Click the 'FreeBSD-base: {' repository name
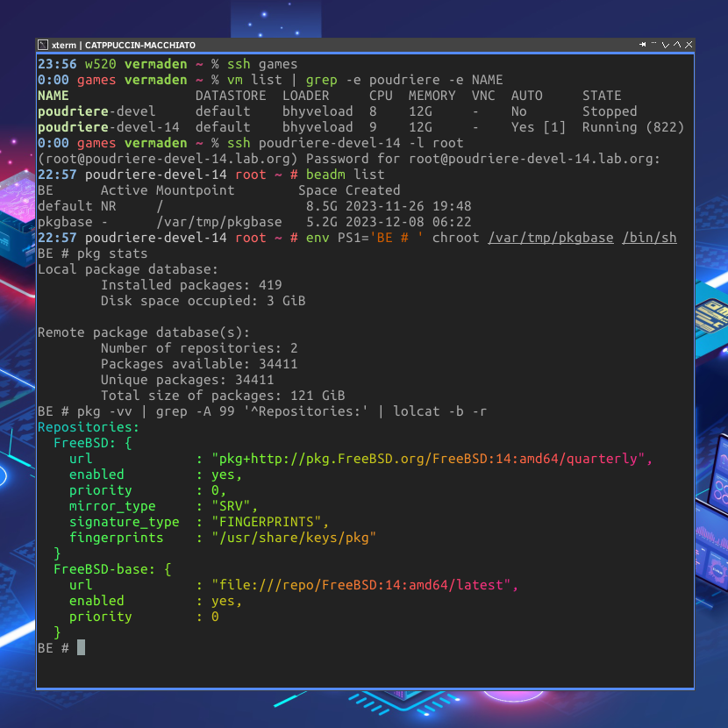Screen dimensions: 728x728 pyautogui.click(x=112, y=569)
